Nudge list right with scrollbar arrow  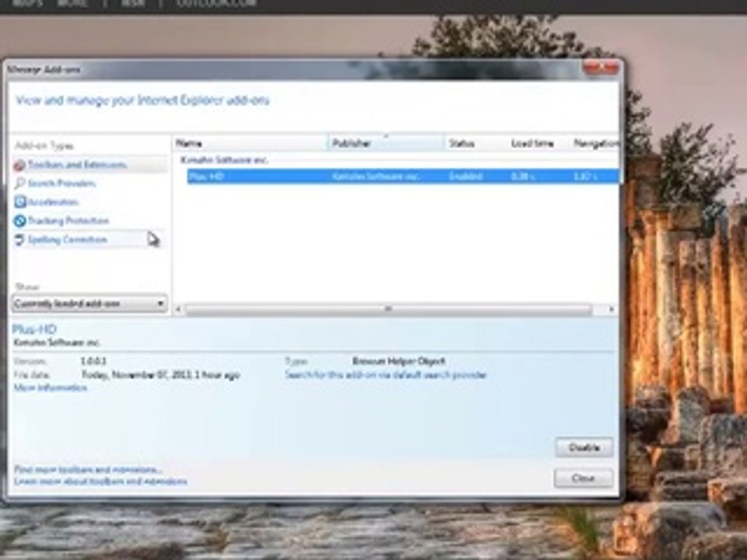pos(612,309)
